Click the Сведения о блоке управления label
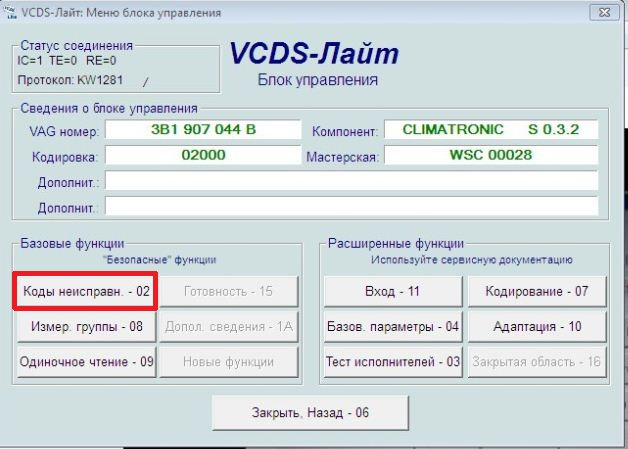628x449 pixels. click(109, 108)
